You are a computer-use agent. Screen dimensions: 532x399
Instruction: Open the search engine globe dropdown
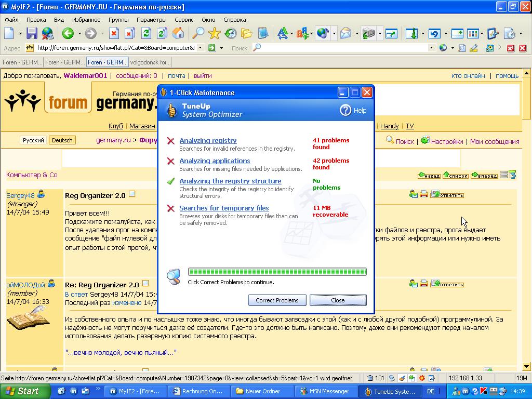[x=453, y=48]
